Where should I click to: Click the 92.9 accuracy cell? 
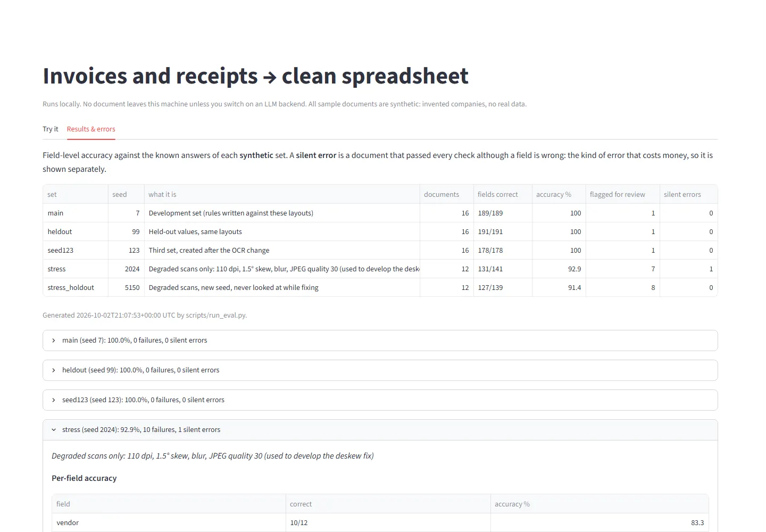559,269
